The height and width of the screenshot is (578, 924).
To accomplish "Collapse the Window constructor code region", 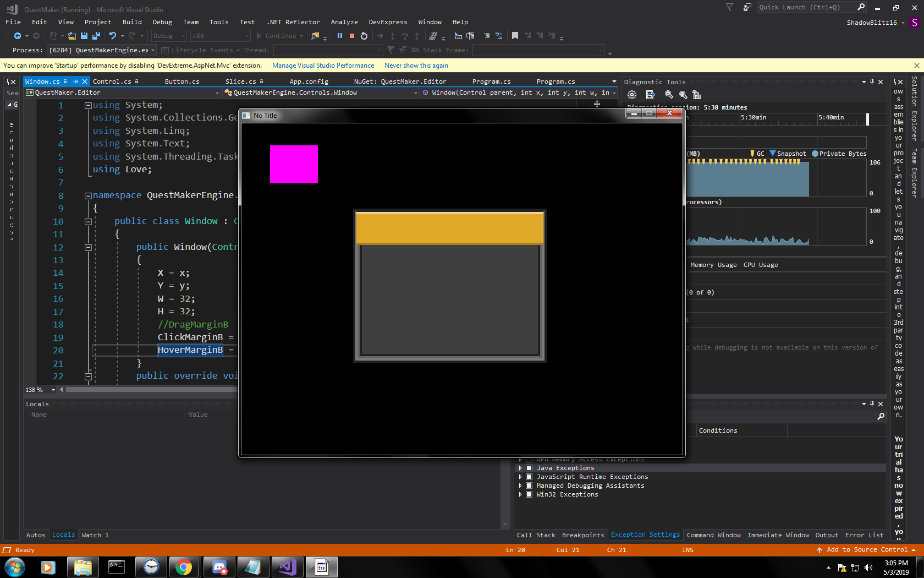I will [88, 247].
